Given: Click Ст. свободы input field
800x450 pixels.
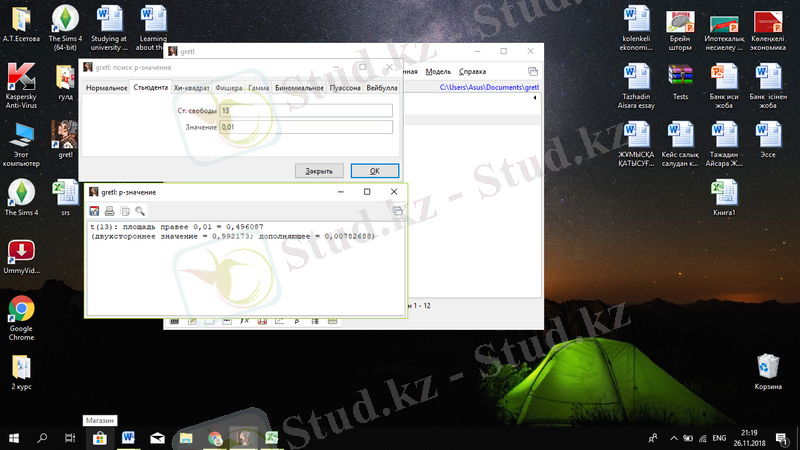Looking at the screenshot, I should pos(306,110).
